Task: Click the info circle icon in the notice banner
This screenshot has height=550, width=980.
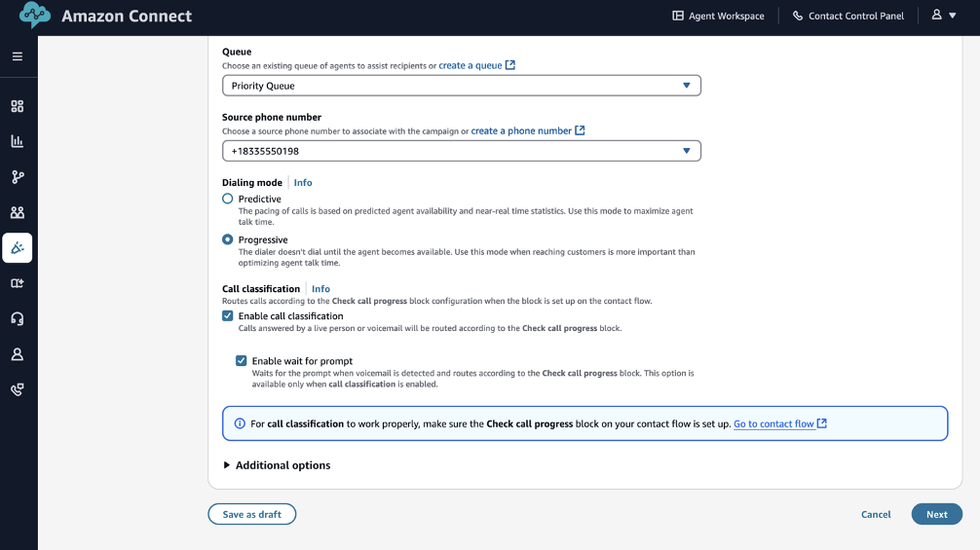Action: (240, 423)
